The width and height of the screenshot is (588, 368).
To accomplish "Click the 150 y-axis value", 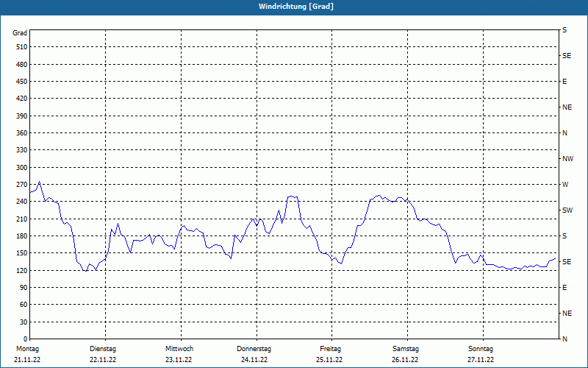I will point(22,253).
